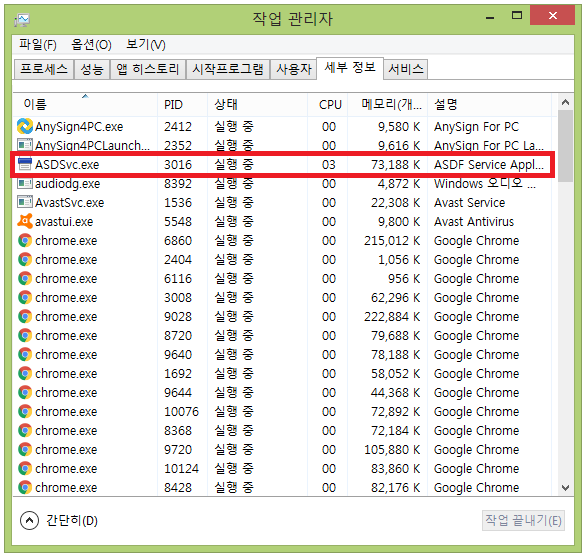Click Chrome icon for PID 6116
Viewport: 585px width, 558px height.
coord(25,278)
